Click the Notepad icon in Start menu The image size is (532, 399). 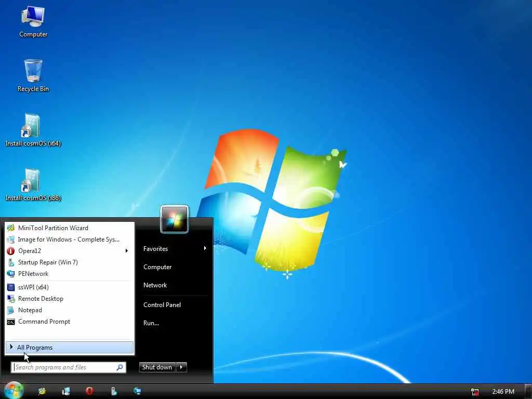click(x=11, y=310)
